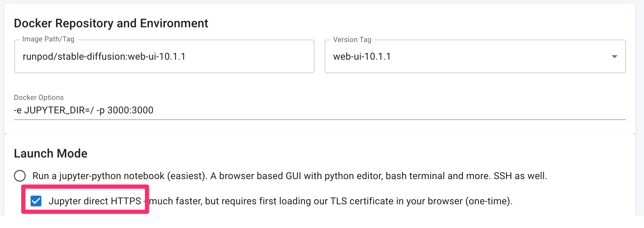Click the runpod/stable-diffusion:web-ui-10.1.1 image path text
Viewport: 644px width, 228px height.
click(104, 56)
